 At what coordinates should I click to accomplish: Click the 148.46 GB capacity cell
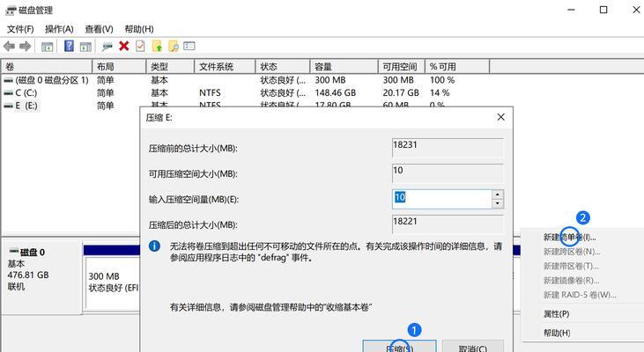pos(335,93)
